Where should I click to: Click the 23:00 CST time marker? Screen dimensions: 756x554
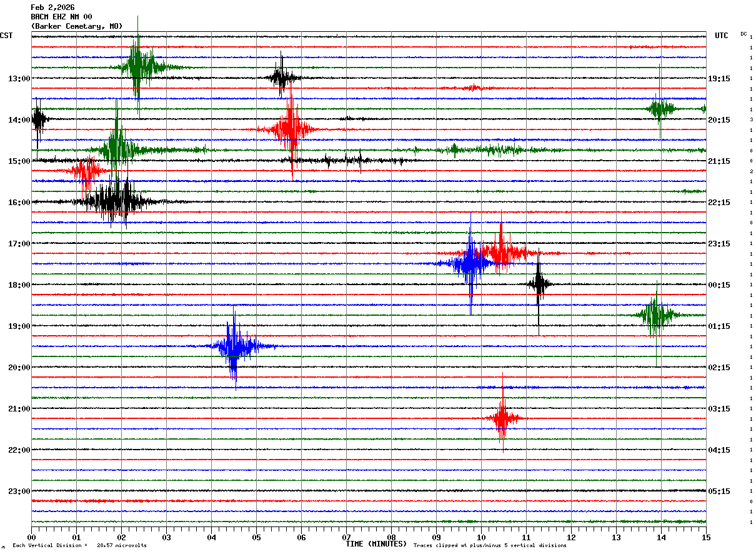click(x=19, y=491)
